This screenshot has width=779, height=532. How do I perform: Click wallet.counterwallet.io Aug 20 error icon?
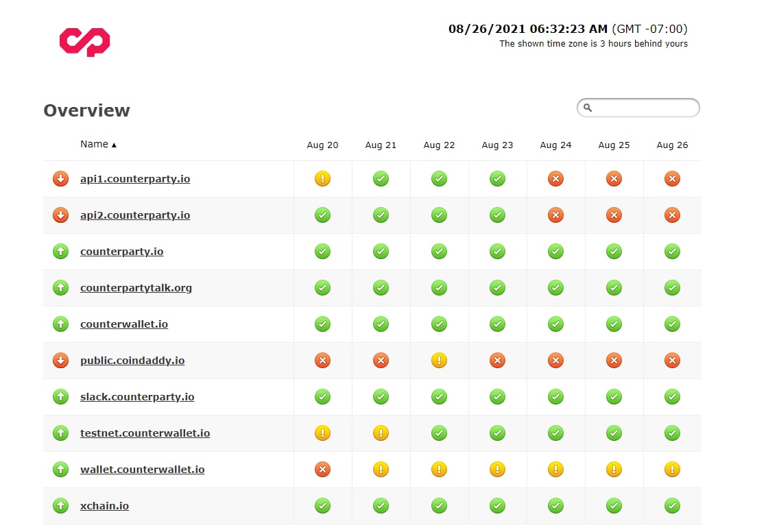[322, 469]
